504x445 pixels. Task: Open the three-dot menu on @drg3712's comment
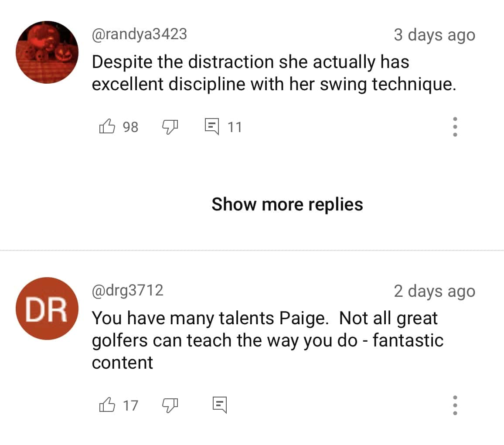coord(455,405)
